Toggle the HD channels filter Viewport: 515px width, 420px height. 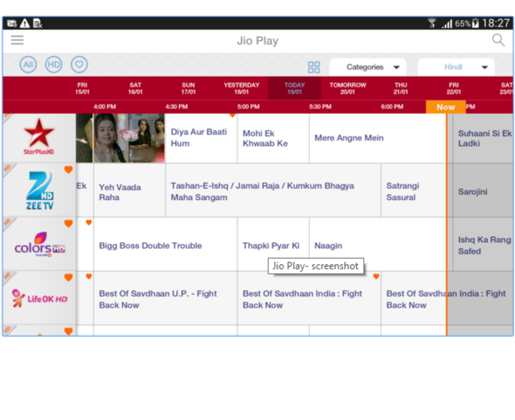(54, 65)
